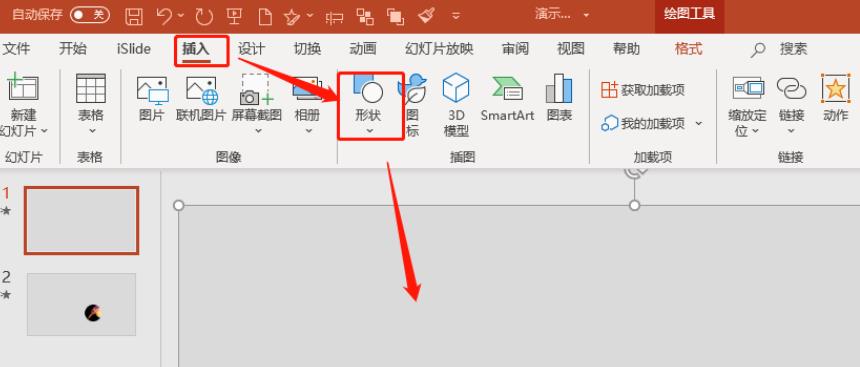
Task: Click My Add-ins (我的加载项) button
Action: click(x=643, y=123)
